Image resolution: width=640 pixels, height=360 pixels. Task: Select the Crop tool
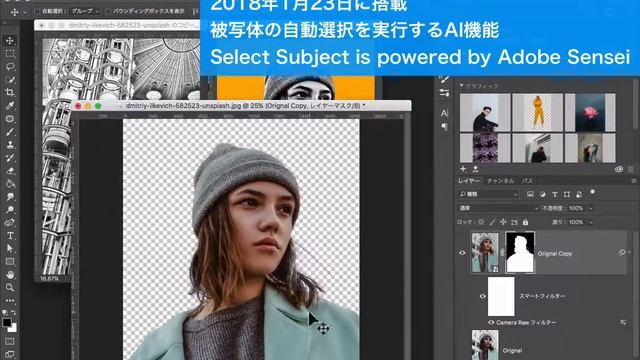pyautogui.click(x=10, y=93)
